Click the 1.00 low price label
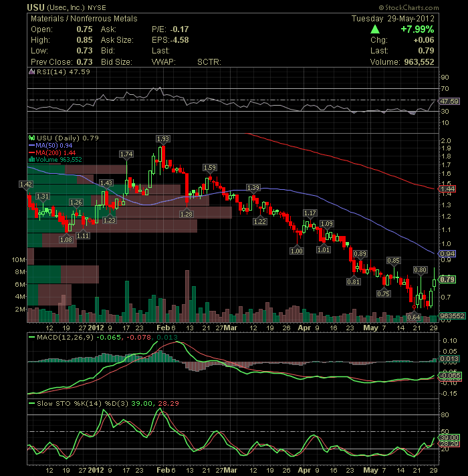This screenshot has height=476, width=468. 297,251
